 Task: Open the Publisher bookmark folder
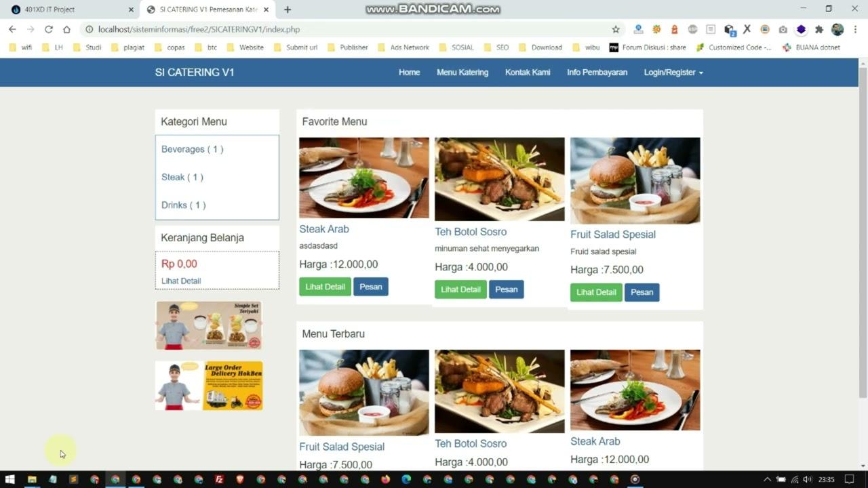[347, 47]
